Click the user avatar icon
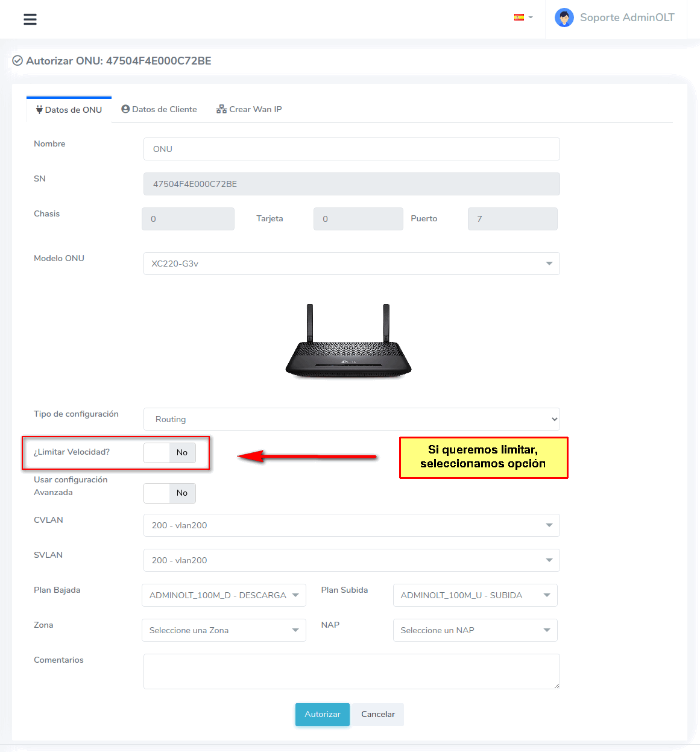 pos(564,18)
